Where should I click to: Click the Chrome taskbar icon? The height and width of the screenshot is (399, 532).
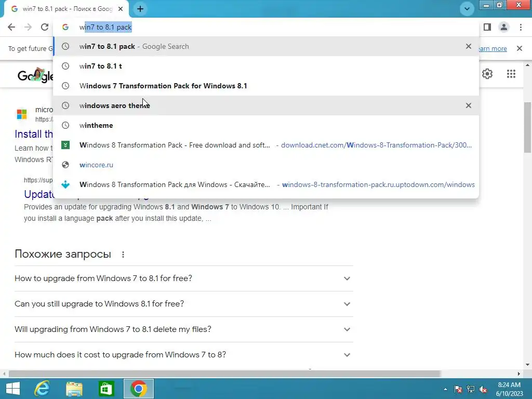[x=138, y=389]
